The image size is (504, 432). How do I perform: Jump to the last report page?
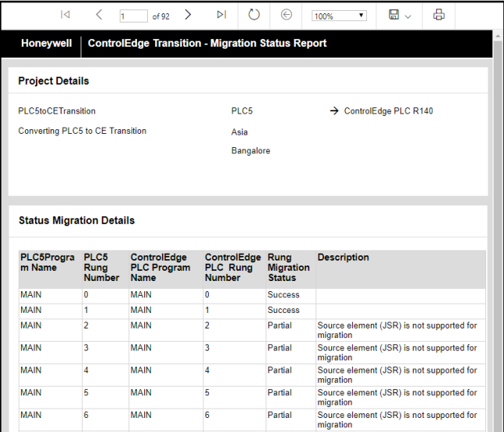coord(221,15)
